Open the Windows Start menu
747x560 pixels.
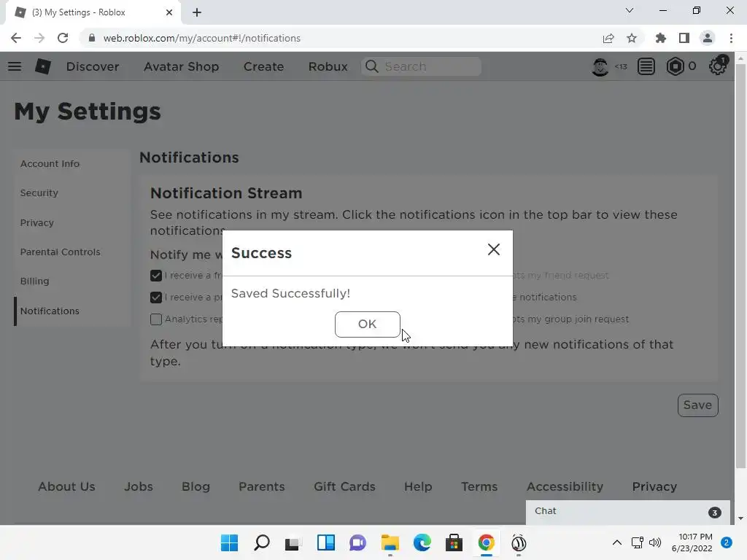pyautogui.click(x=229, y=542)
